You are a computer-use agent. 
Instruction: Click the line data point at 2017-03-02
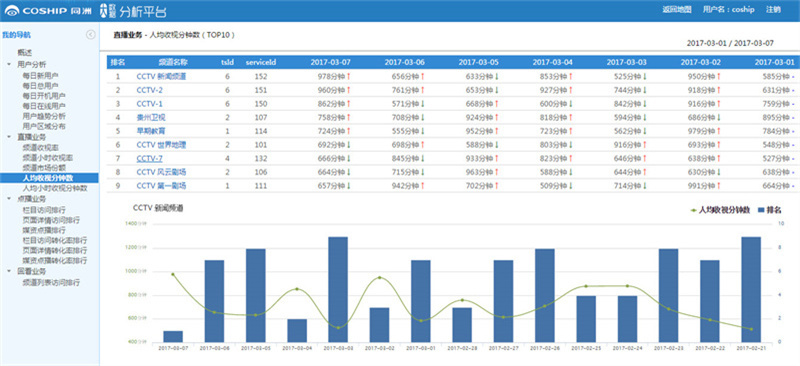tap(379, 278)
